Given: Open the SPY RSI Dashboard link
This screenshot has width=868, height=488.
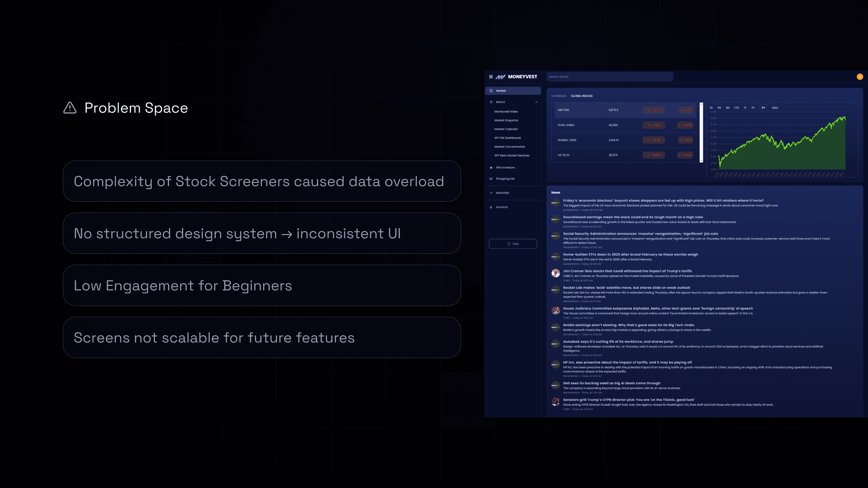Looking at the screenshot, I should (x=507, y=138).
